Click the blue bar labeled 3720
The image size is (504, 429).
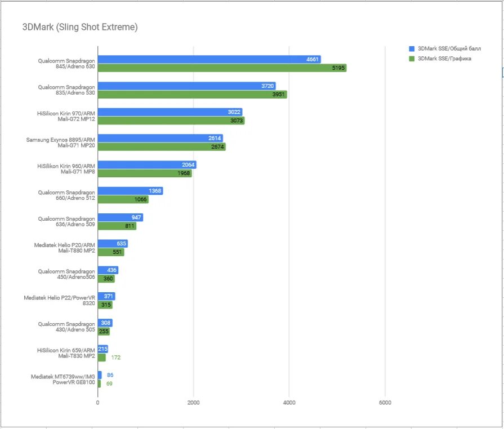pos(187,86)
